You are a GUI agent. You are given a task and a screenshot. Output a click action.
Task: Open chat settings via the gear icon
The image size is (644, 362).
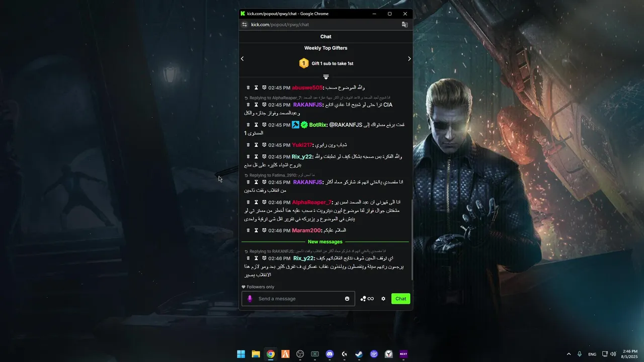383,299
